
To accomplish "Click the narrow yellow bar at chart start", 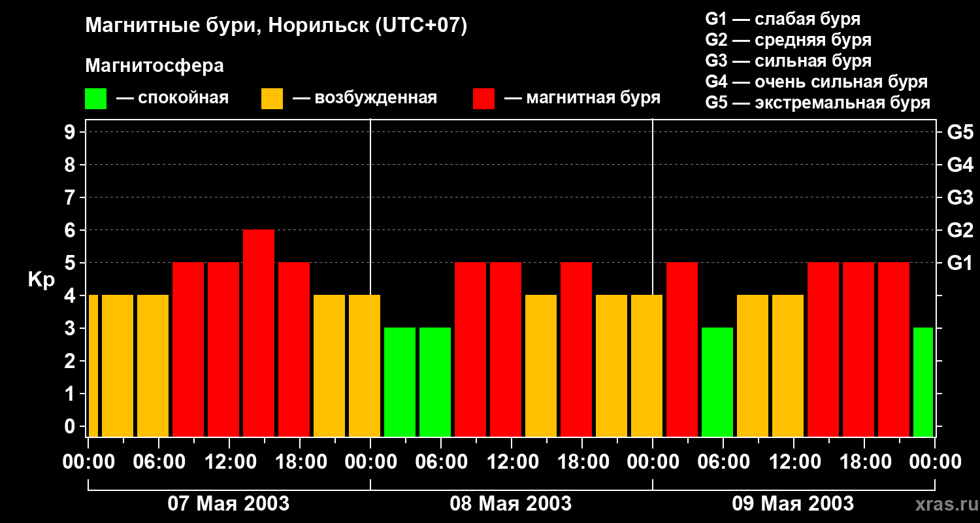I will 93,366.
